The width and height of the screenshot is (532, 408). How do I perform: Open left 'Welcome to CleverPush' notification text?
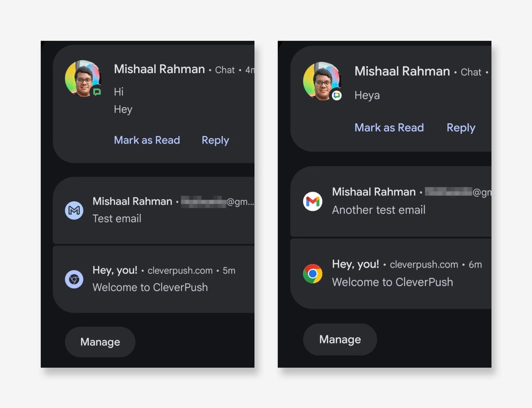tap(150, 288)
